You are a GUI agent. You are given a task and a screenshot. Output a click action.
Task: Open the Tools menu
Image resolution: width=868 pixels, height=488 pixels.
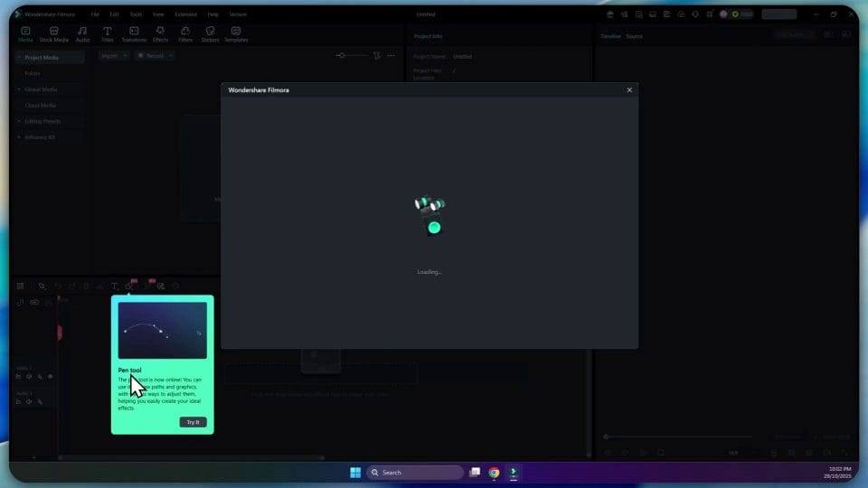136,14
